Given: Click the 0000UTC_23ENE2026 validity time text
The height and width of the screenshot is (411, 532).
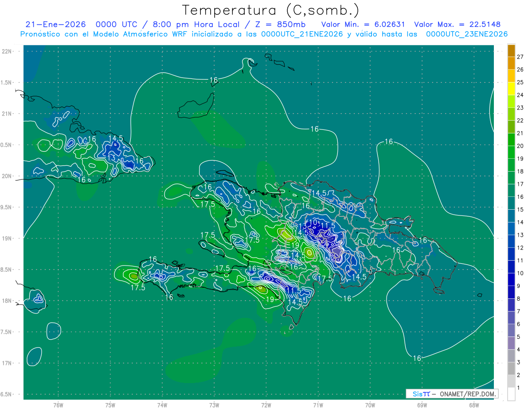Looking at the screenshot, I should 466,34.
